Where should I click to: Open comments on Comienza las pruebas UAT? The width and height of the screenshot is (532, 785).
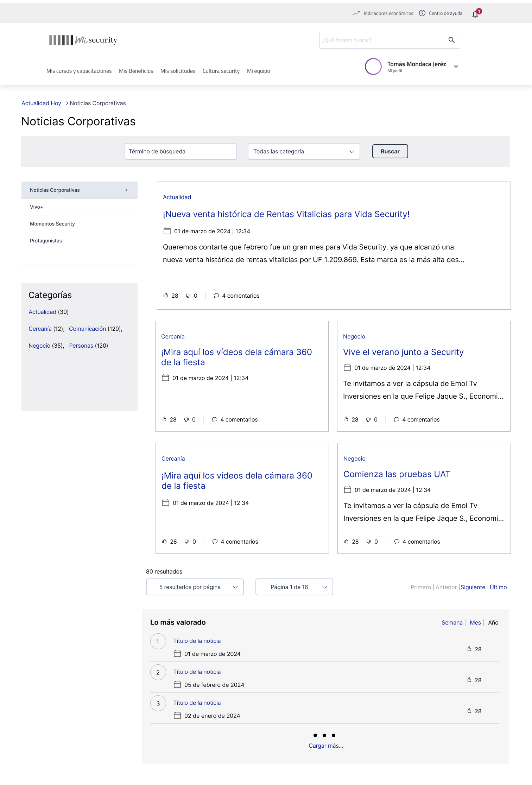(x=417, y=542)
